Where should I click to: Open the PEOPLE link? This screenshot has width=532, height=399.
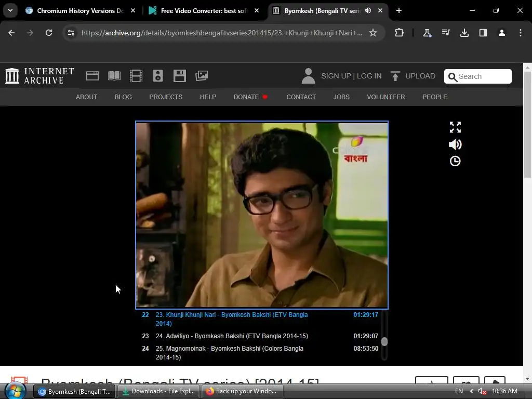pos(435,97)
